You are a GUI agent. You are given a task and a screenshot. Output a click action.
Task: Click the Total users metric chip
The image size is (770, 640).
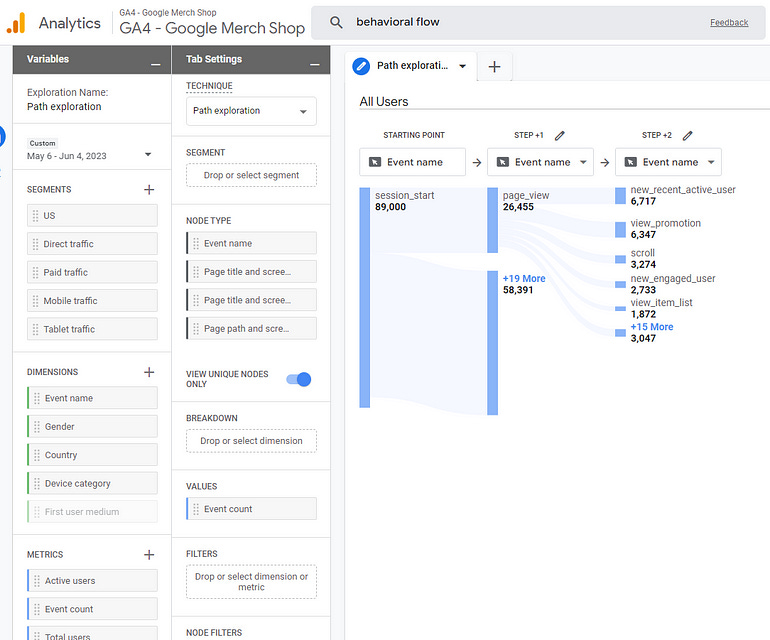(x=92, y=634)
